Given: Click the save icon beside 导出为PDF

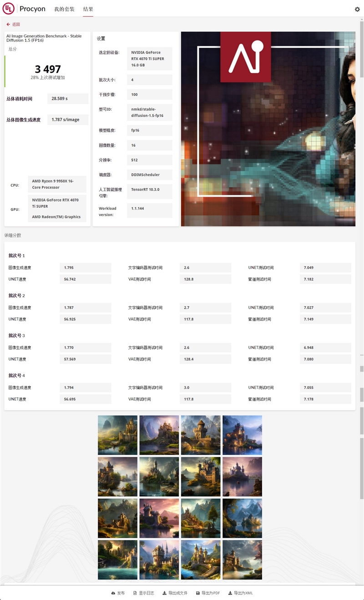Looking at the screenshot, I should pos(197,593).
